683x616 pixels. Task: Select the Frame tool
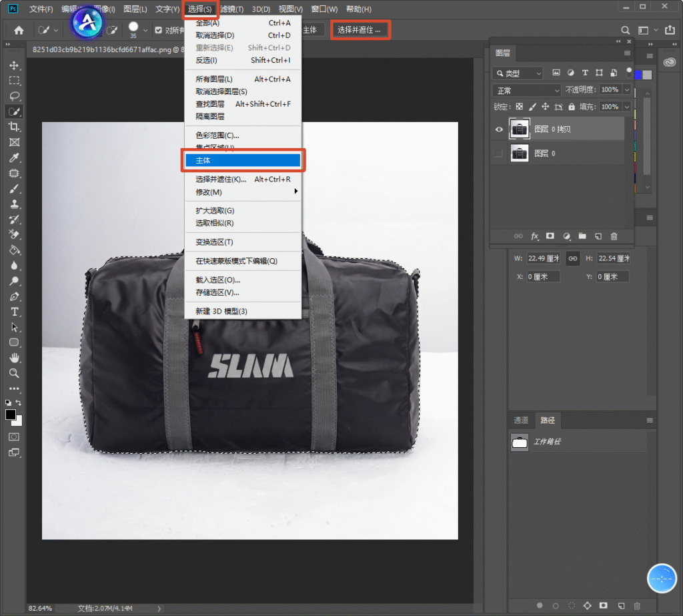(14, 142)
